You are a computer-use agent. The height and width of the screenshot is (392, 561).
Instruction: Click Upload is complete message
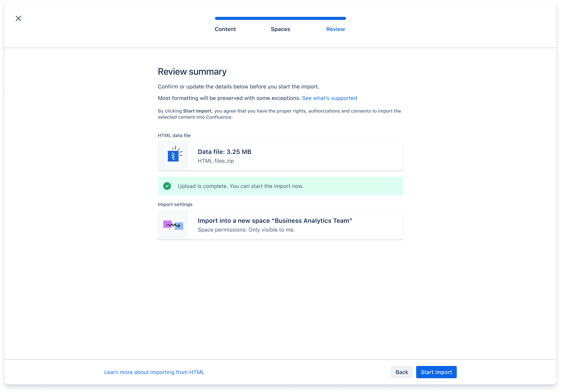point(240,186)
